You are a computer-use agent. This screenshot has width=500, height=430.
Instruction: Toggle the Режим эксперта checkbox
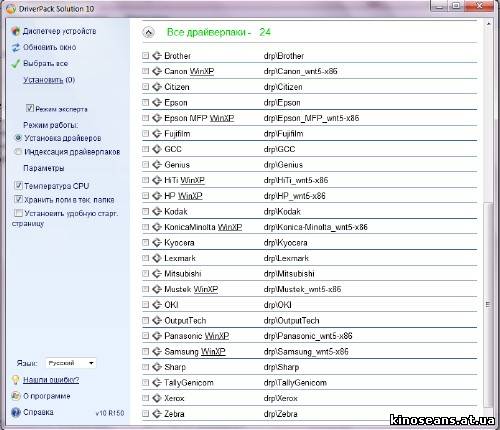click(30, 108)
